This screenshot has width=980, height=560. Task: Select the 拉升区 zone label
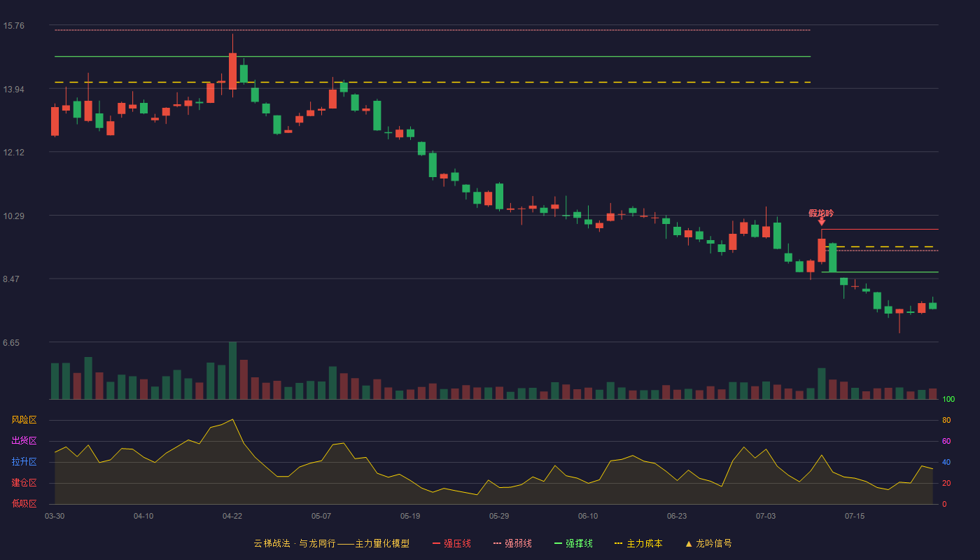pyautogui.click(x=24, y=462)
